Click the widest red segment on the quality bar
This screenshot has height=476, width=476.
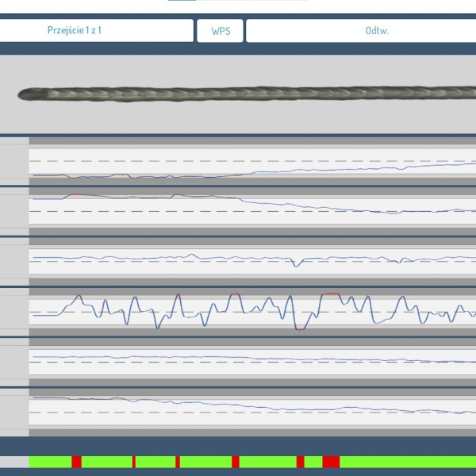[x=331, y=462]
